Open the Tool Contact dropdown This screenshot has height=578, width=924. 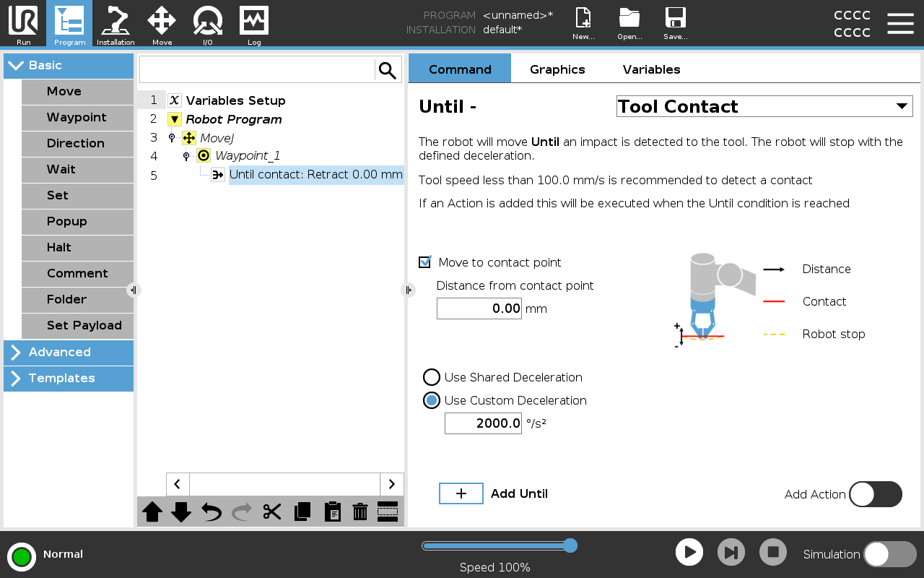[764, 106]
